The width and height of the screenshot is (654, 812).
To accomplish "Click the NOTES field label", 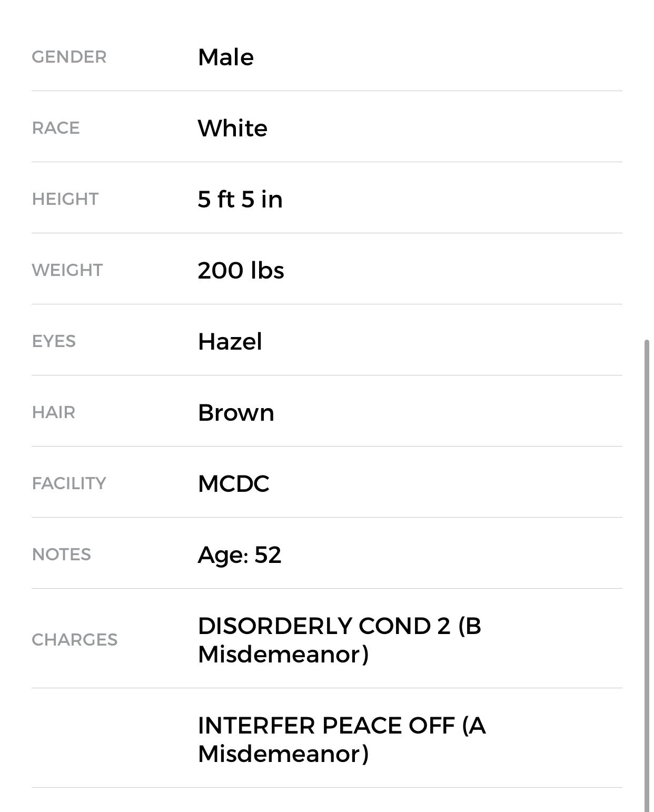I will (62, 554).
